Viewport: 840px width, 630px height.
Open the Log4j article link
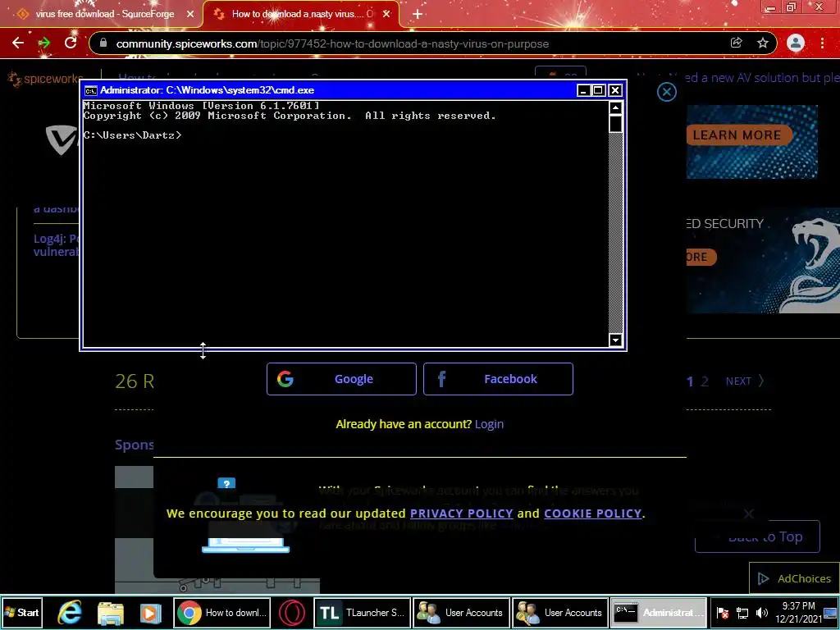(57, 244)
